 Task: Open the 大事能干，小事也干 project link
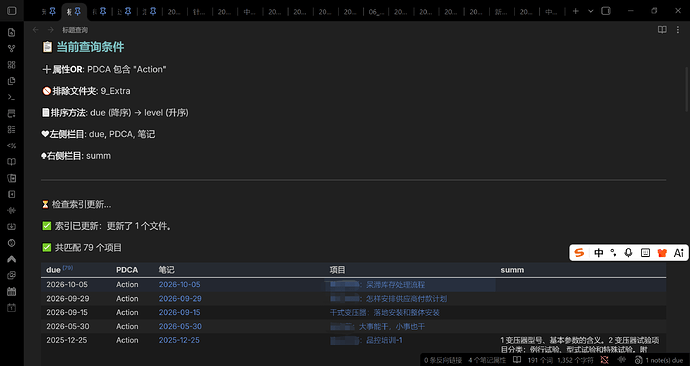tap(392, 327)
